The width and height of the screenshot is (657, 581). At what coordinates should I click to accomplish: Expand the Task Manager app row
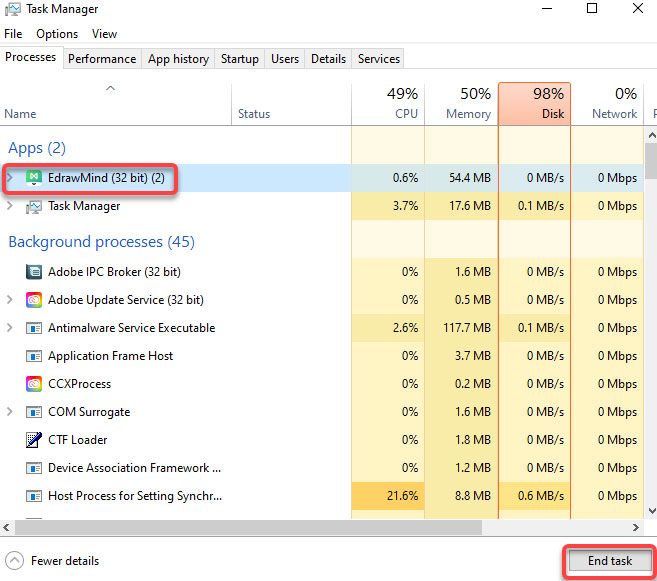pos(10,206)
